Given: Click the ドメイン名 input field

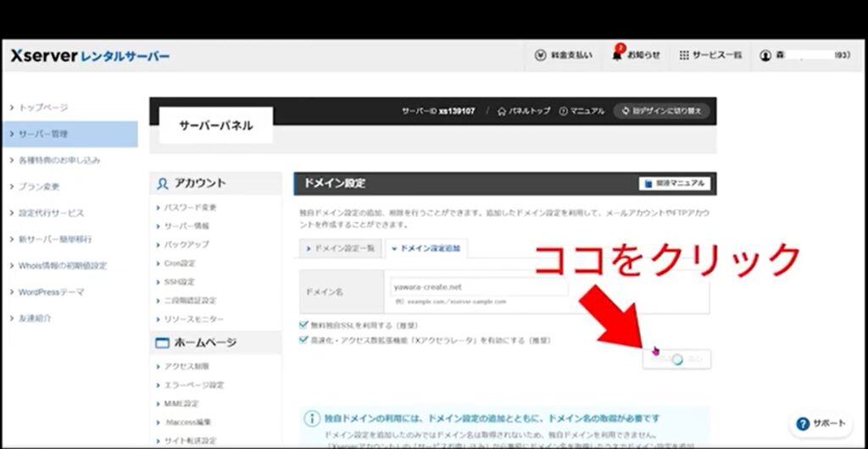Looking at the screenshot, I should 480,287.
